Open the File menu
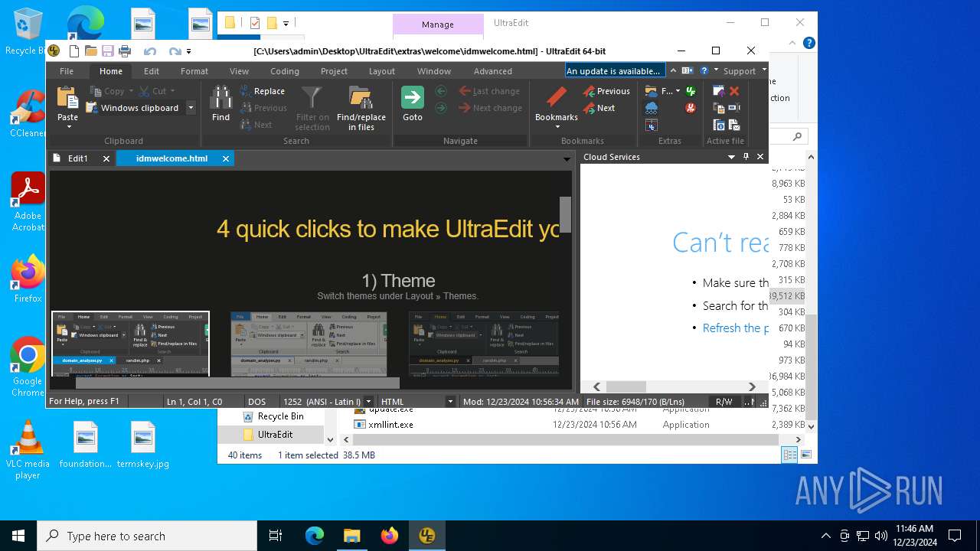980x551 pixels. (67, 70)
